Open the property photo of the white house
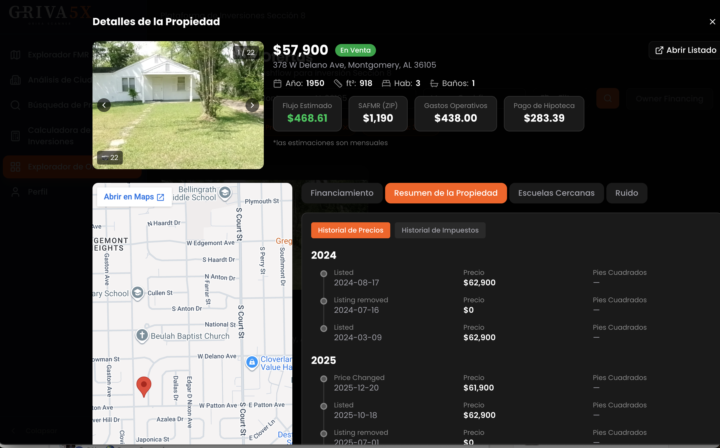The height and width of the screenshot is (448, 720). 178,105
